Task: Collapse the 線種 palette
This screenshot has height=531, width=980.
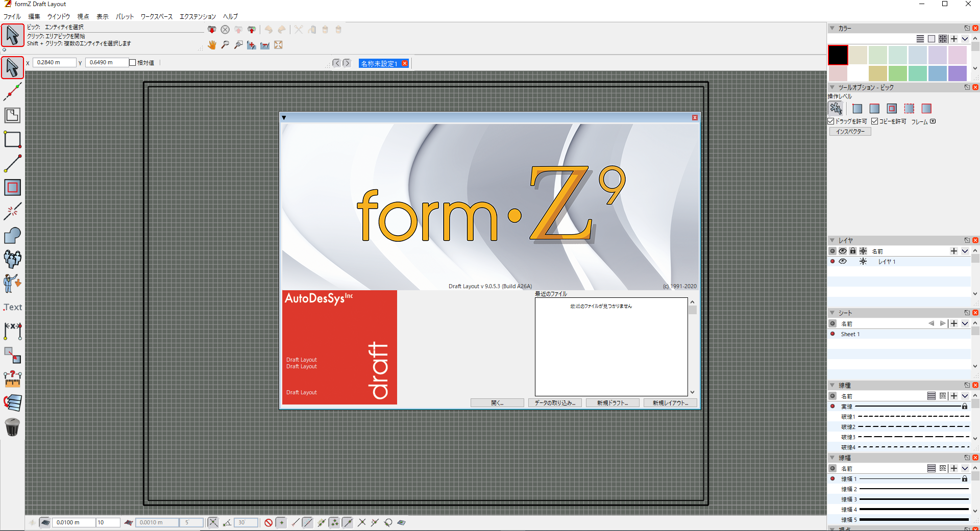Action: tap(832, 385)
